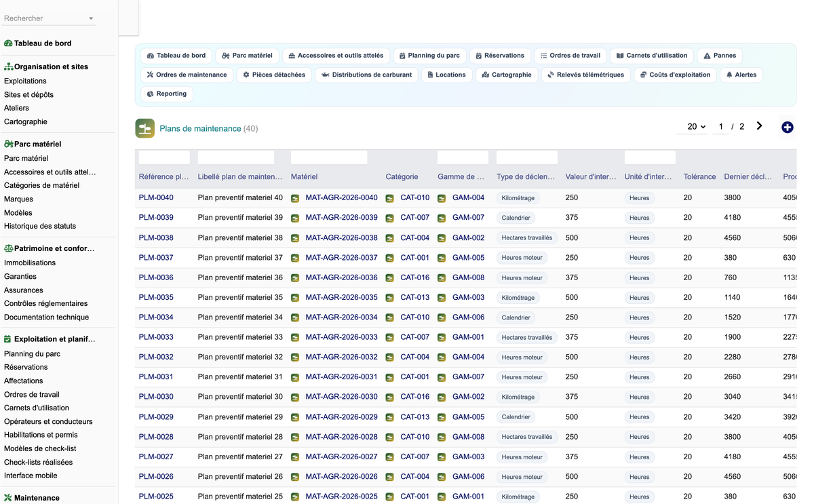The height and width of the screenshot is (504, 814).
Task: Click the Organisation et sites sidebar icon
Action: (9, 66)
